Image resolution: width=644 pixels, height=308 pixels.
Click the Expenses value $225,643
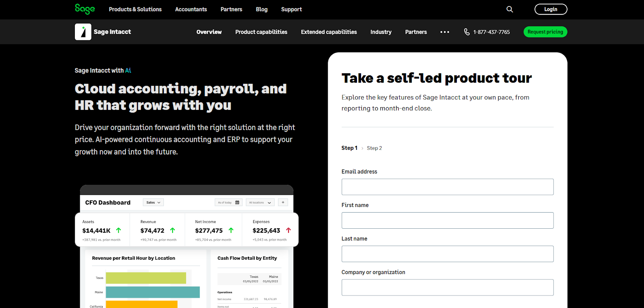click(x=266, y=231)
